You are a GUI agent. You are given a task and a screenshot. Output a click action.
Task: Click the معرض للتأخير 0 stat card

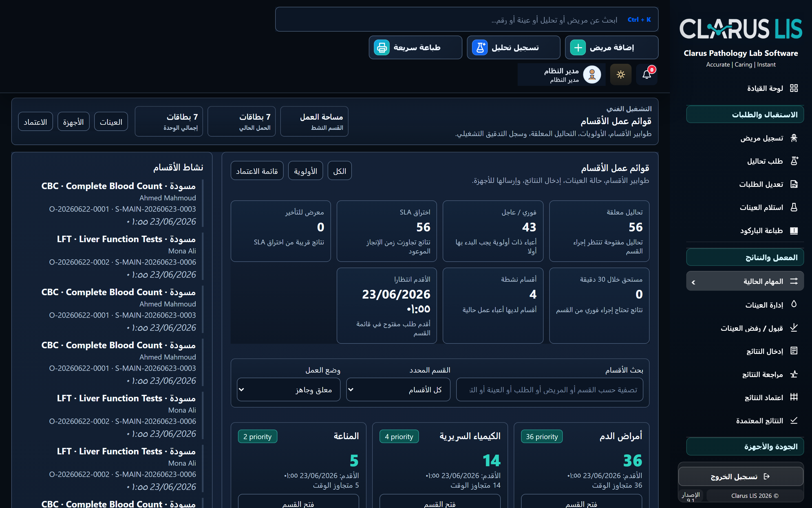281,231
